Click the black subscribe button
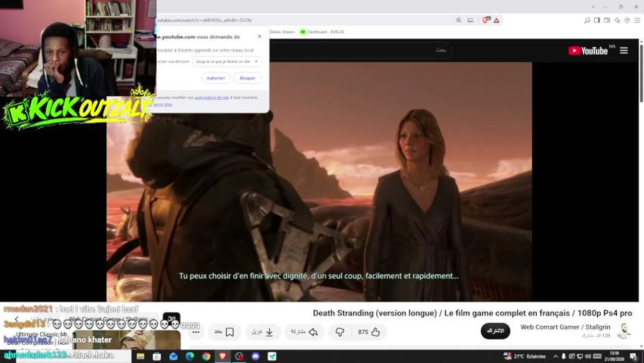The width and height of the screenshot is (644, 363). (x=495, y=331)
